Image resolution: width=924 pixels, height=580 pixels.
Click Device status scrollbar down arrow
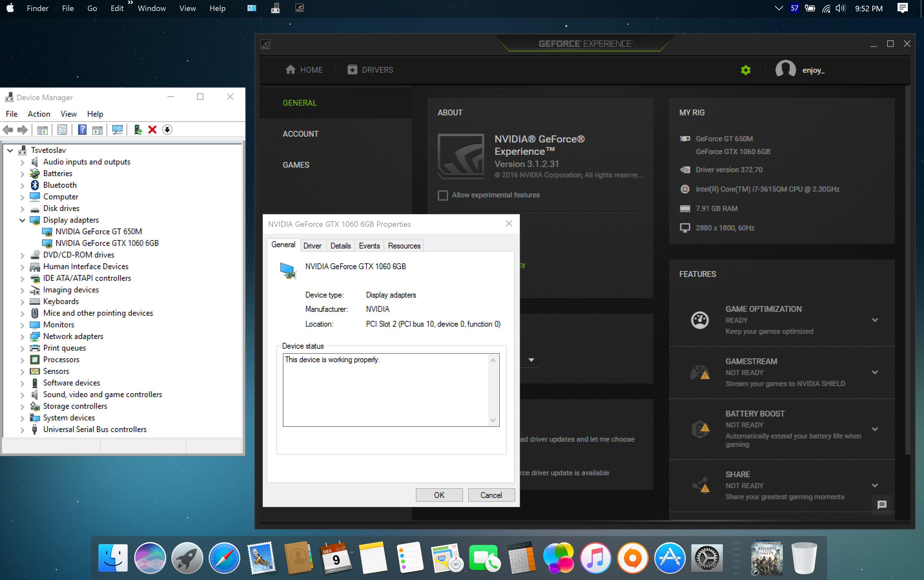(x=493, y=420)
